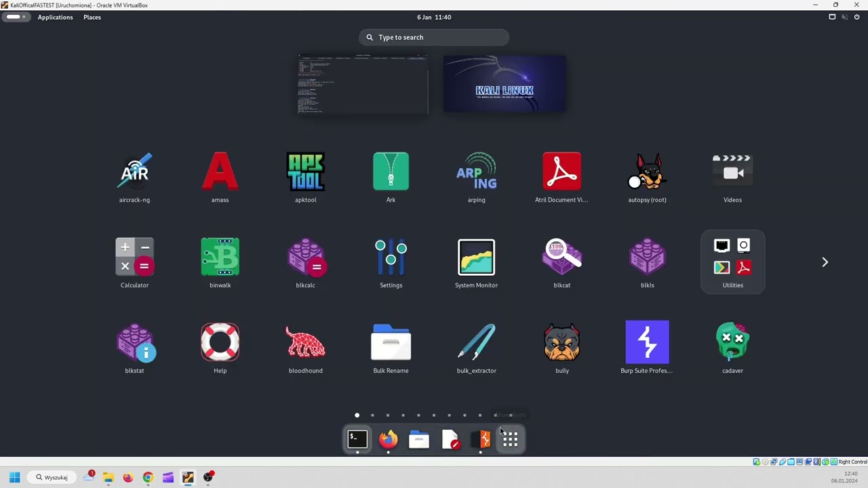Launch amass from the app grid
Image resolution: width=868 pixels, height=488 pixels.
click(220, 178)
